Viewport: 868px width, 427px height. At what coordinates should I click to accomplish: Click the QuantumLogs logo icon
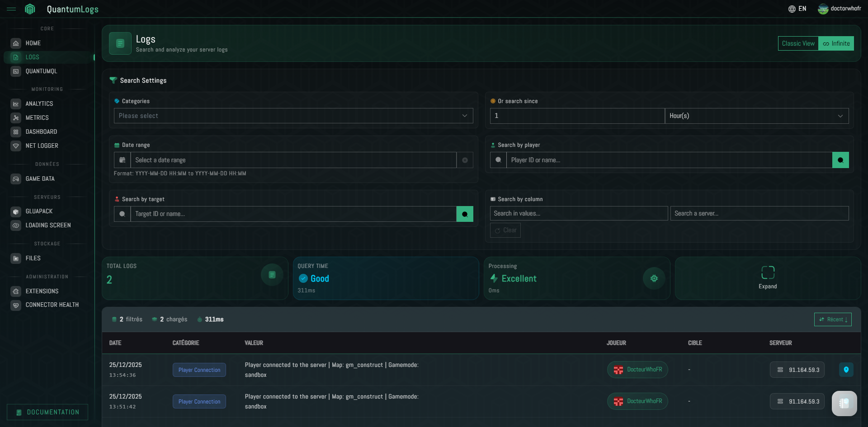coord(30,9)
